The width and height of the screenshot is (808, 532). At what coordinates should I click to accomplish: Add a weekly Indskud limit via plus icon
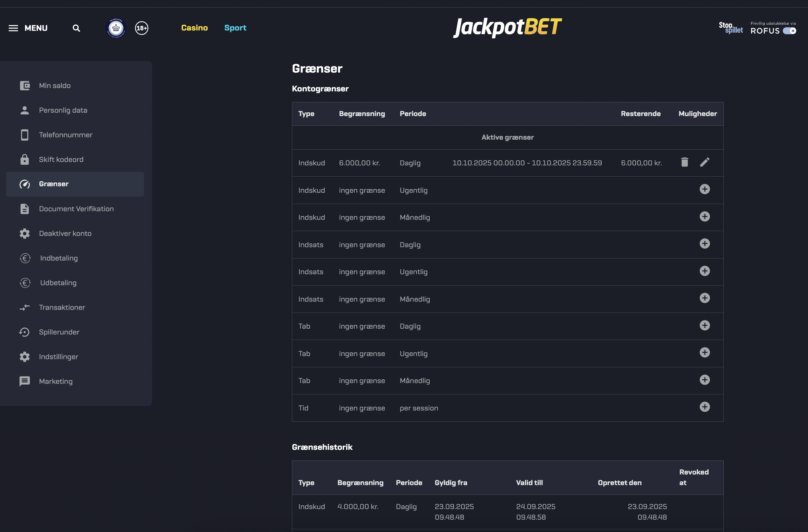point(705,189)
